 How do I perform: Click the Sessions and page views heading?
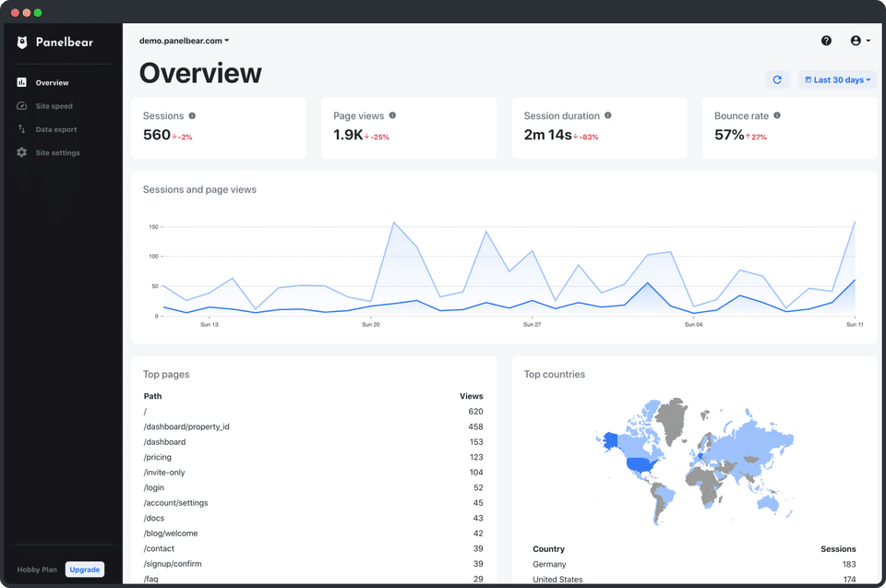click(199, 190)
